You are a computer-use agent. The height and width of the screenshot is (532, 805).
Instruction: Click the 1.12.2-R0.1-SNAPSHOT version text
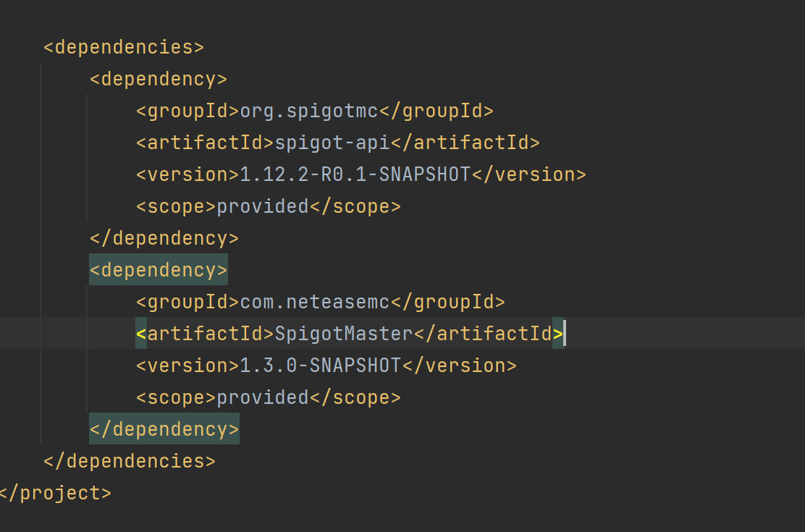[355, 174]
